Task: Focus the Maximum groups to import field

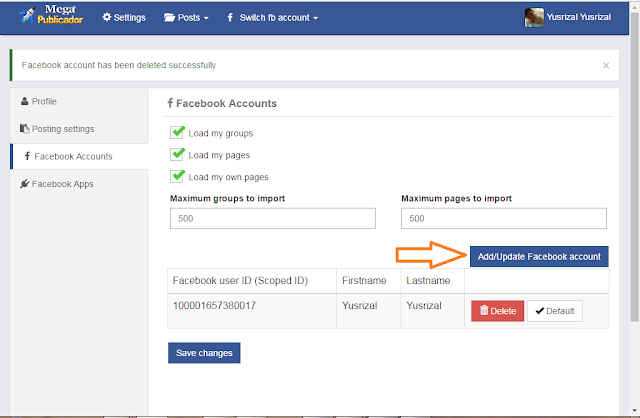Action: 273,218
